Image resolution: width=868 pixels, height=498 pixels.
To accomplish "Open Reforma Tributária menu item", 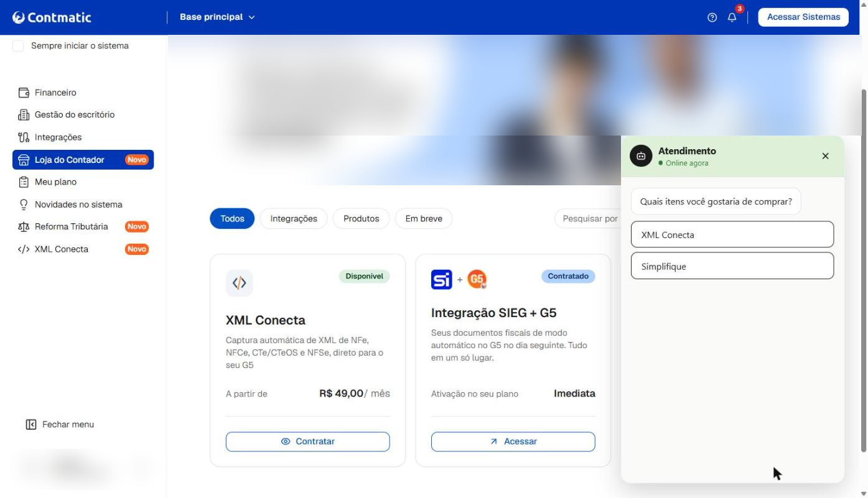I will pos(83,227).
